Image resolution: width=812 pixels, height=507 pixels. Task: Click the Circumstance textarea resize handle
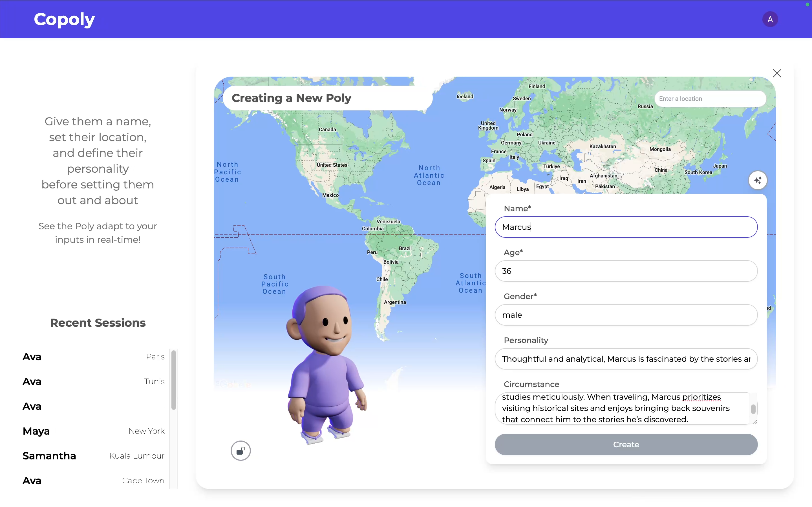pyautogui.click(x=754, y=422)
